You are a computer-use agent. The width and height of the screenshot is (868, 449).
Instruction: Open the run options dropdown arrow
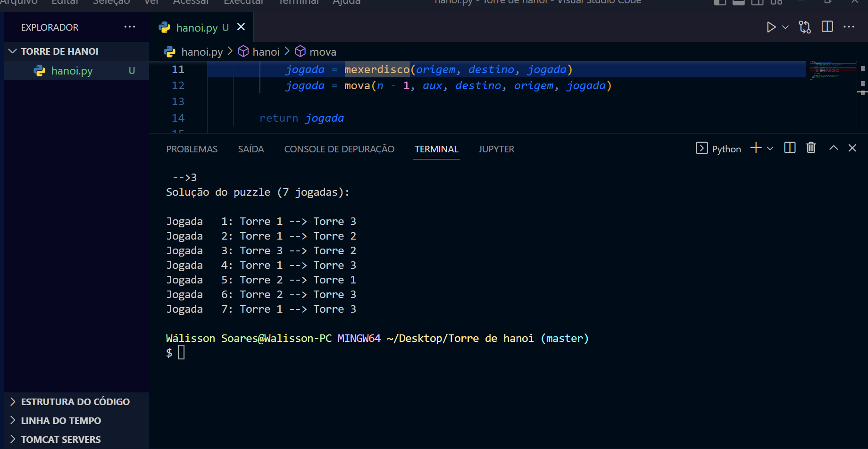(785, 27)
